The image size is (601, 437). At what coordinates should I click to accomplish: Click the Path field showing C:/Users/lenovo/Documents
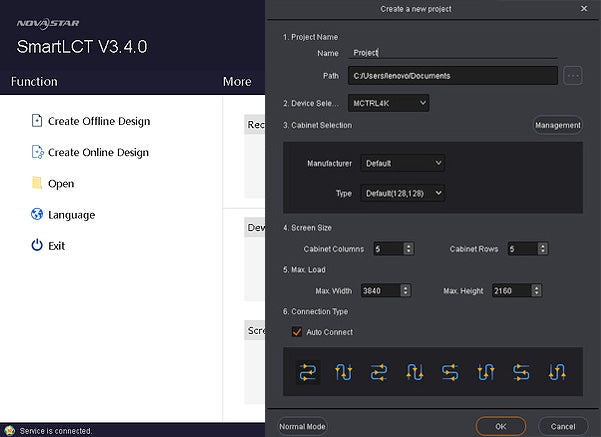point(453,76)
